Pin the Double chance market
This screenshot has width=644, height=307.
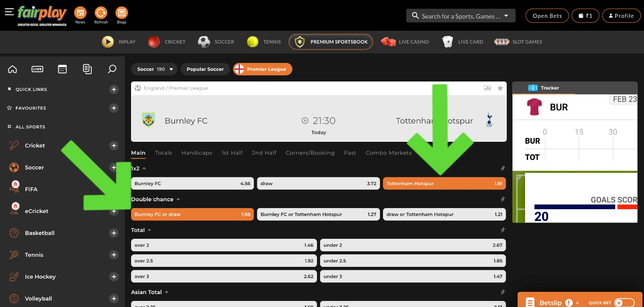tap(503, 199)
